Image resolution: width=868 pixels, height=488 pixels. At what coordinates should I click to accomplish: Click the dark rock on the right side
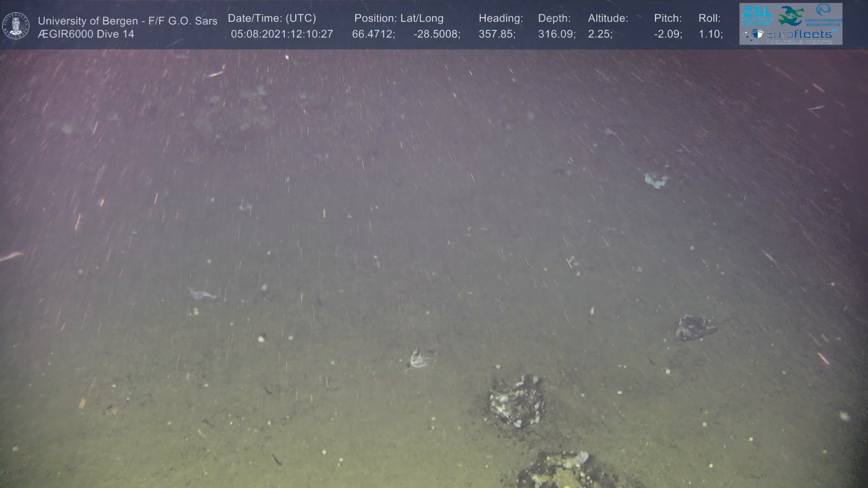pos(695,328)
